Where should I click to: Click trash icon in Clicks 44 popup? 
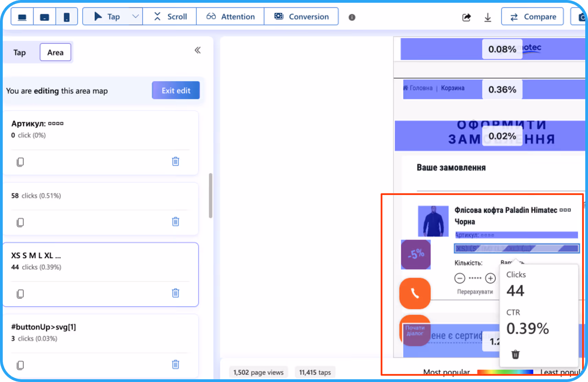[x=516, y=354]
